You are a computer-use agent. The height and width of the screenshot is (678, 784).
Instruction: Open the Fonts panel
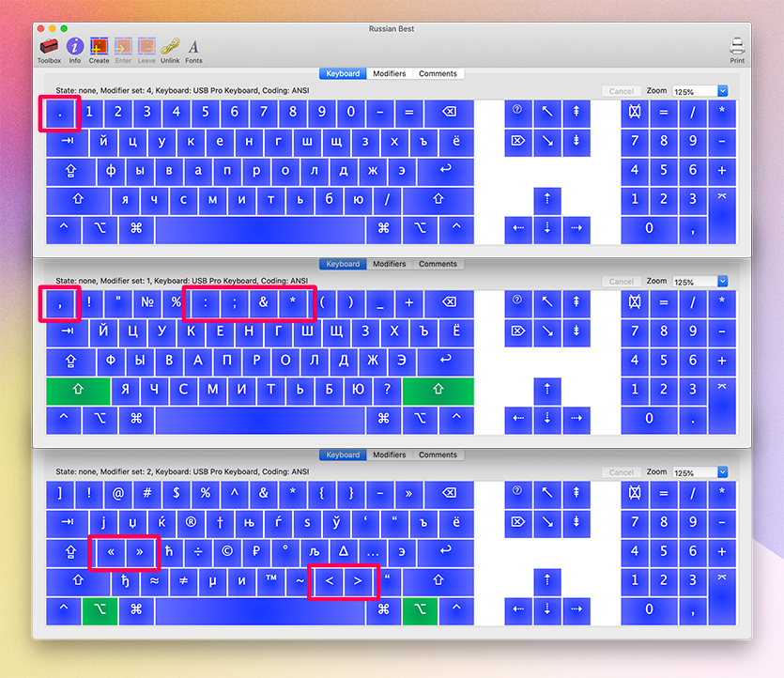pos(193,47)
